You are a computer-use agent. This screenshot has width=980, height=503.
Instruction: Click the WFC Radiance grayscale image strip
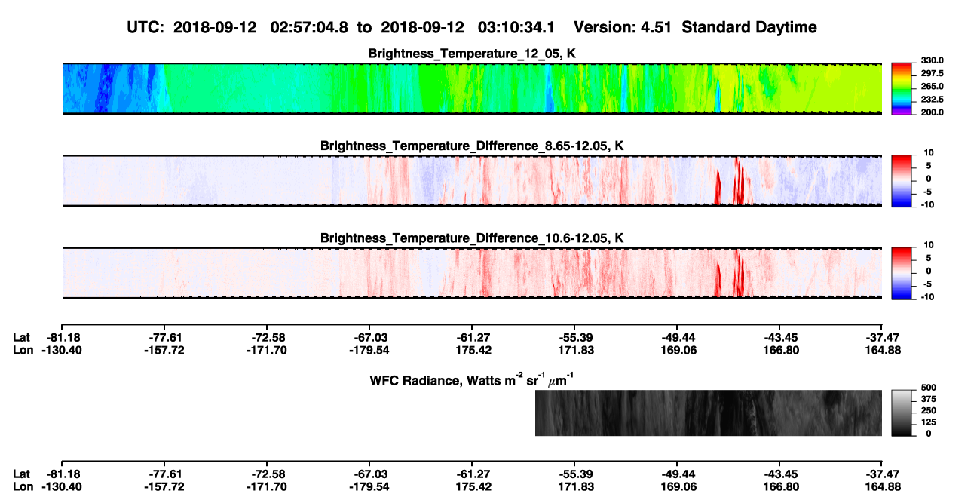[x=709, y=413]
